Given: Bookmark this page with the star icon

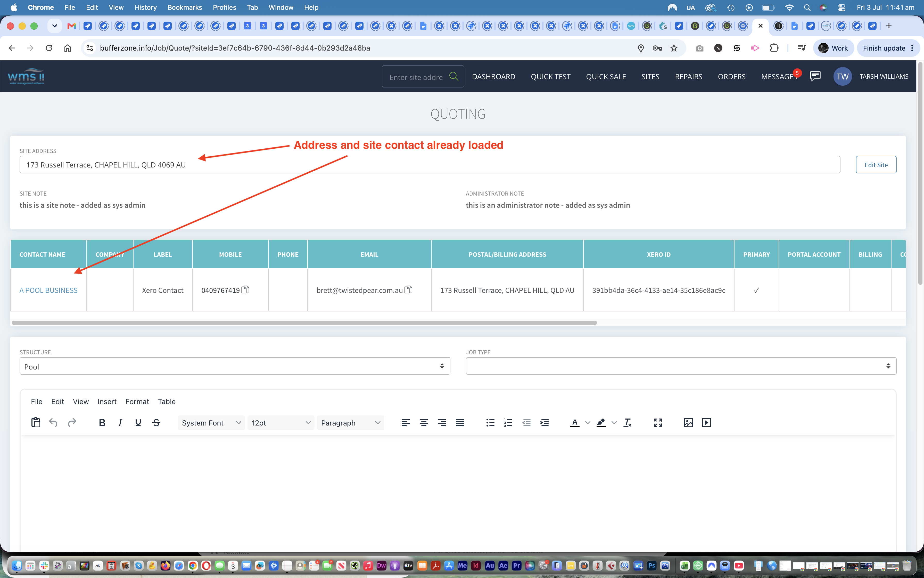Looking at the screenshot, I should [x=674, y=48].
